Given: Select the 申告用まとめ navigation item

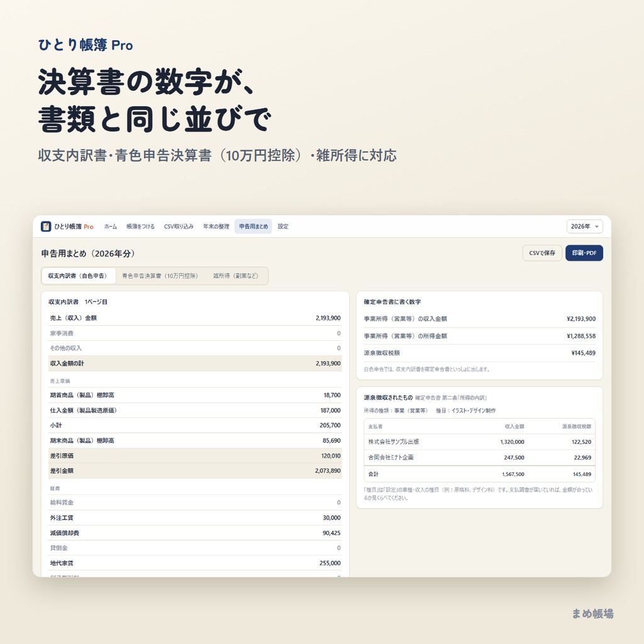Looking at the screenshot, I should (x=253, y=226).
